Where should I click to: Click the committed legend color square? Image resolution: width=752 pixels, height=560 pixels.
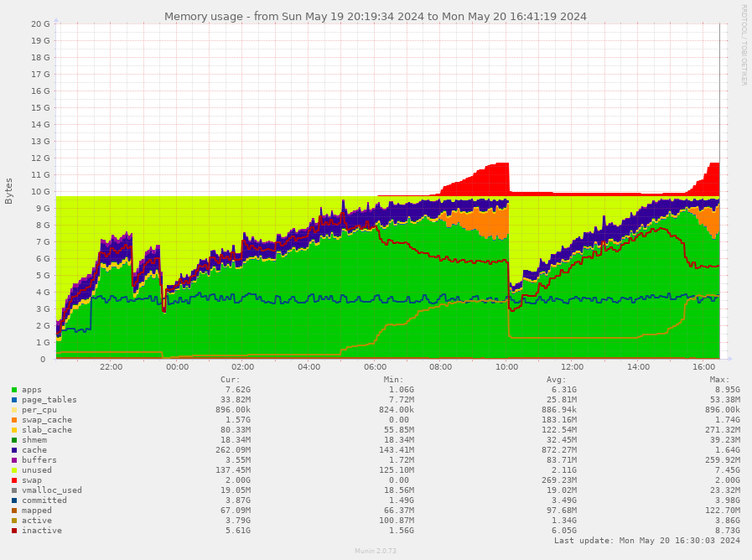14,500
